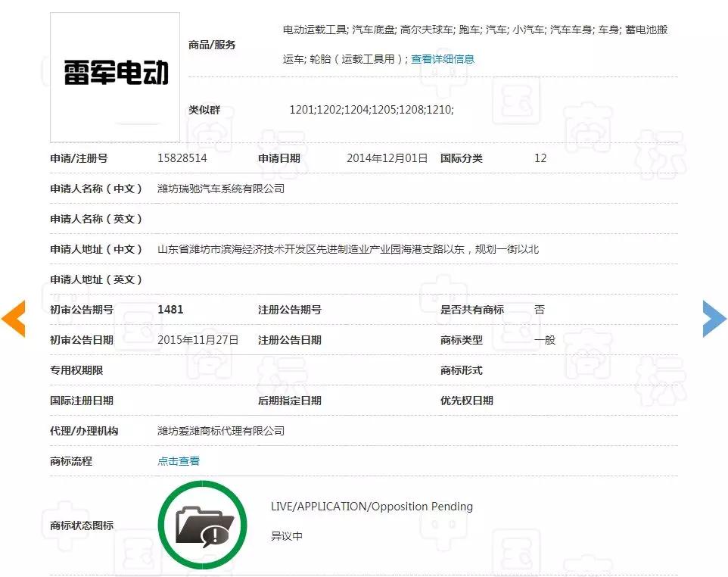Click the 商品/服务 label
Screen dimensions: 728x577
tap(212, 45)
